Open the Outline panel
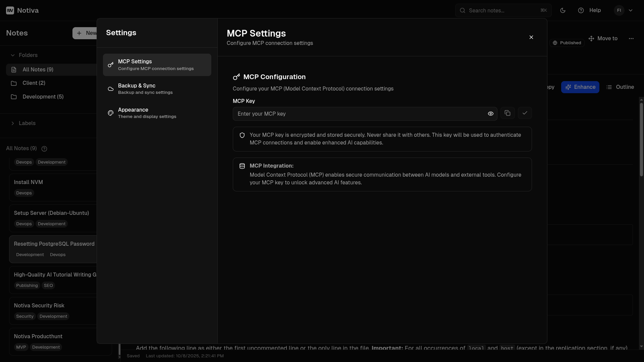 [620, 87]
